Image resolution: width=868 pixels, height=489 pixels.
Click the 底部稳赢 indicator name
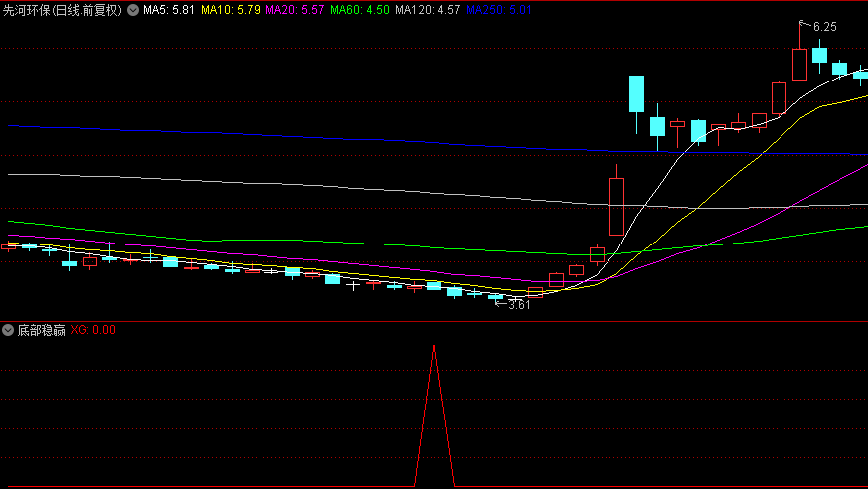tap(41, 330)
